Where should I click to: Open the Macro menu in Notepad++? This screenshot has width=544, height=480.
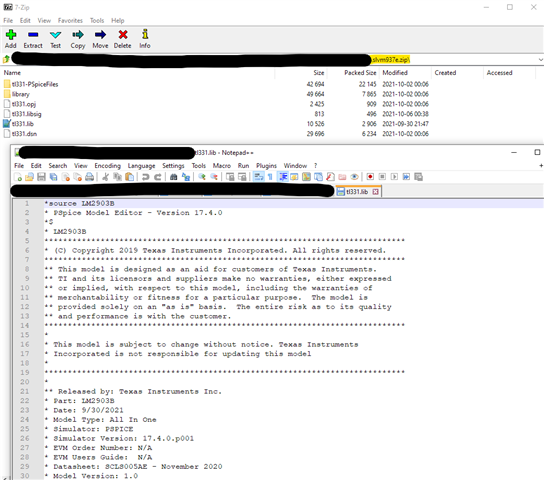(222, 166)
